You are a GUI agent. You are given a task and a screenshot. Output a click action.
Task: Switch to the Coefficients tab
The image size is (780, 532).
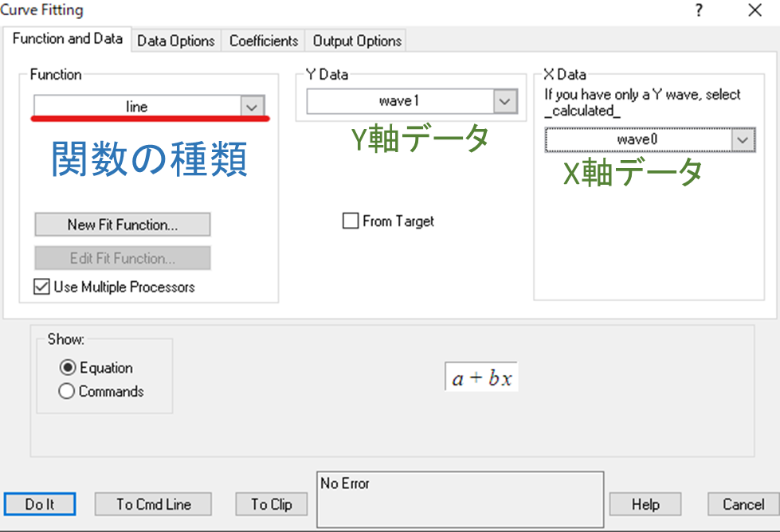(x=264, y=41)
